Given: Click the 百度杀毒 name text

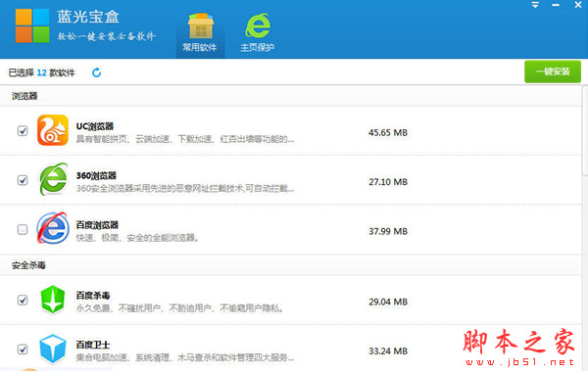Looking at the screenshot, I should click(93, 296).
